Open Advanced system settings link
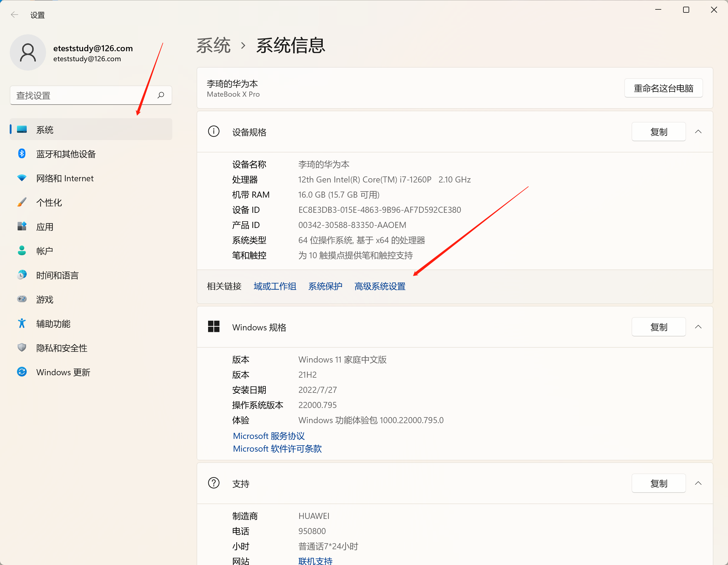 [x=380, y=286]
